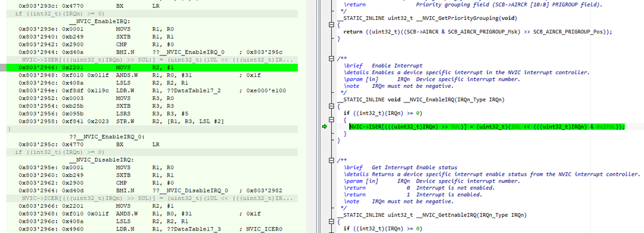
Task: Click the green current-PC arrow in source margin
Action: 325,127
